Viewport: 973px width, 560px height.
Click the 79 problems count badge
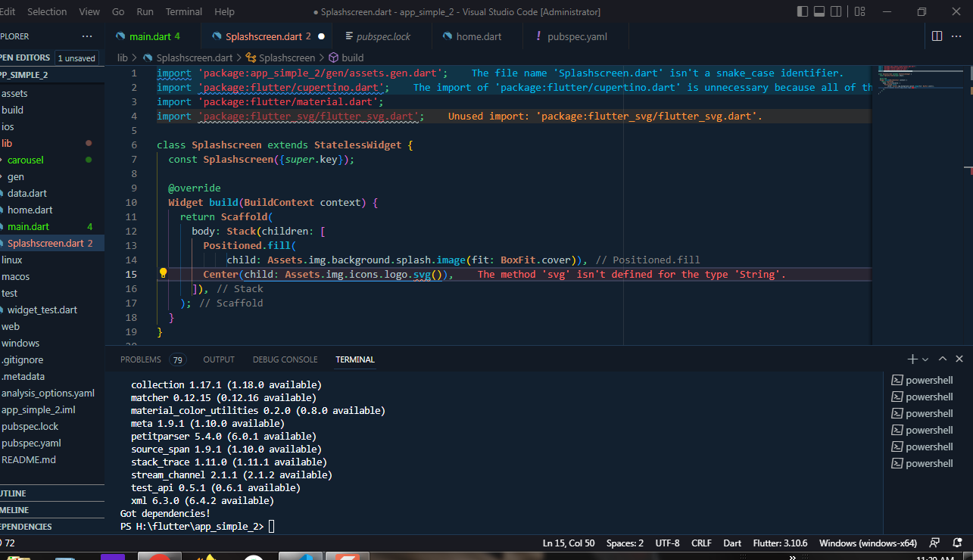pyautogui.click(x=177, y=359)
